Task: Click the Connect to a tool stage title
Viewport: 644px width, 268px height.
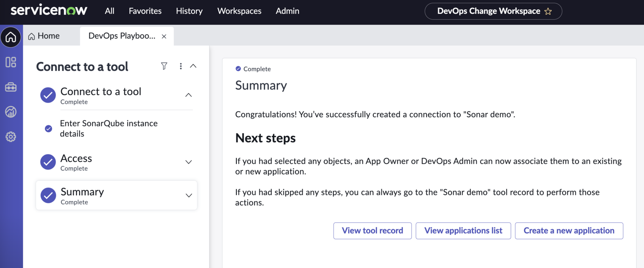Action: [101, 92]
